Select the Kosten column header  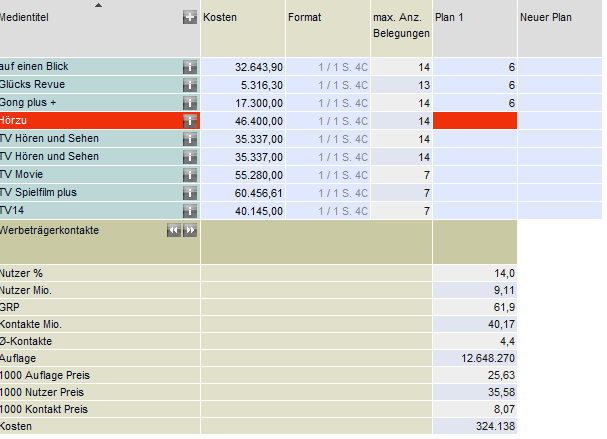point(243,29)
